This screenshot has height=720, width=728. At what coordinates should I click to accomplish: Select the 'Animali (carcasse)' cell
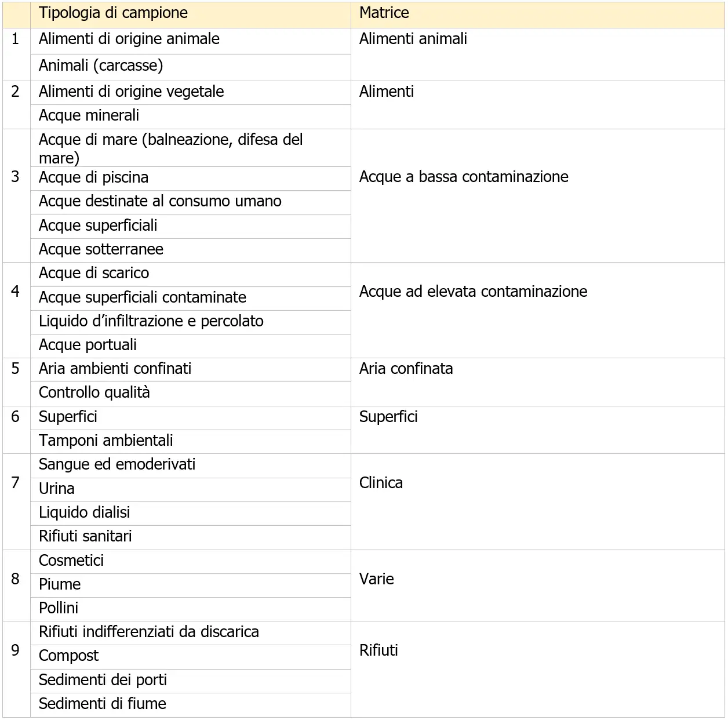coord(191,68)
